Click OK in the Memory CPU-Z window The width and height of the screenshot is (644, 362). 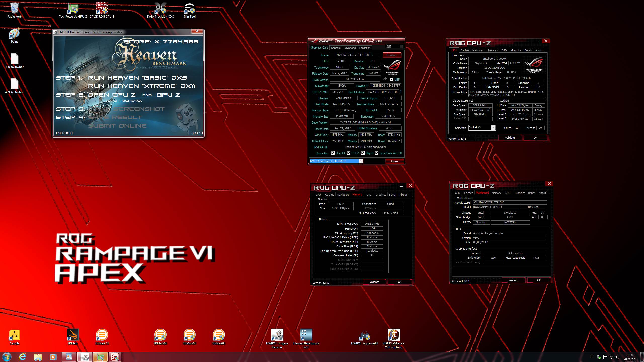pos(400,282)
